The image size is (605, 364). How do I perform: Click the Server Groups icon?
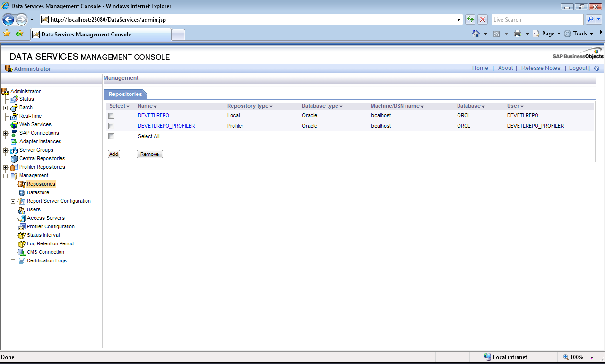pyautogui.click(x=14, y=150)
